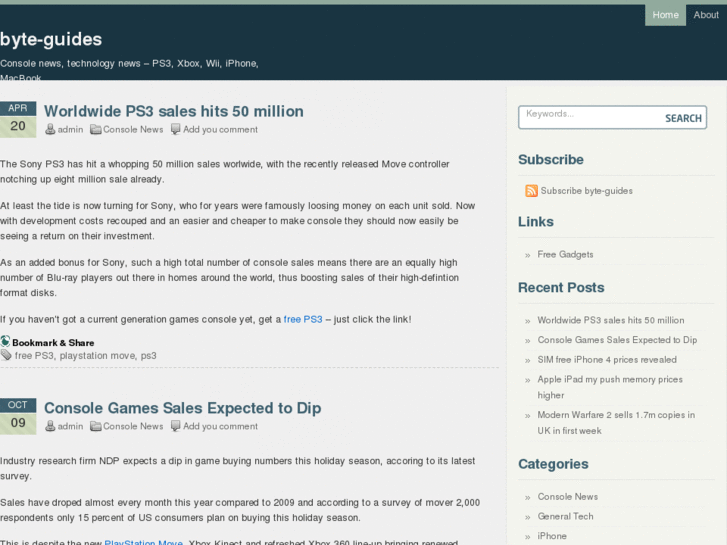Click the orange RSS feed icon

531,191
